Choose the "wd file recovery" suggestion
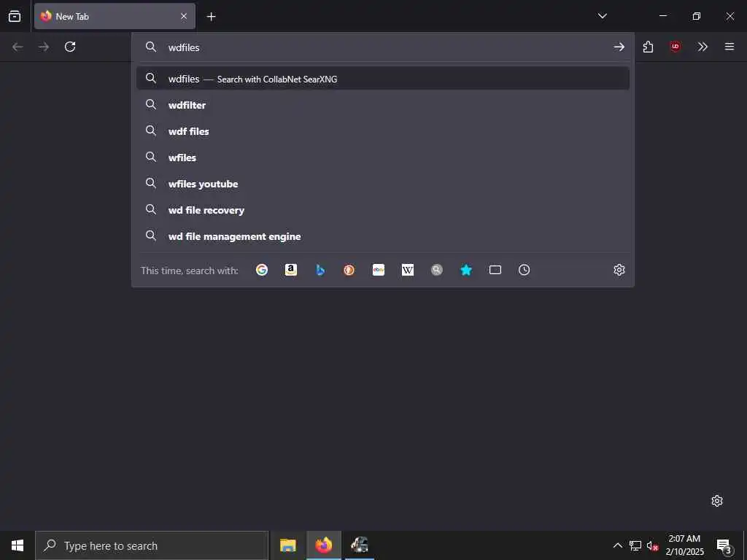Viewport: 747px width, 560px height. pyautogui.click(x=382, y=209)
